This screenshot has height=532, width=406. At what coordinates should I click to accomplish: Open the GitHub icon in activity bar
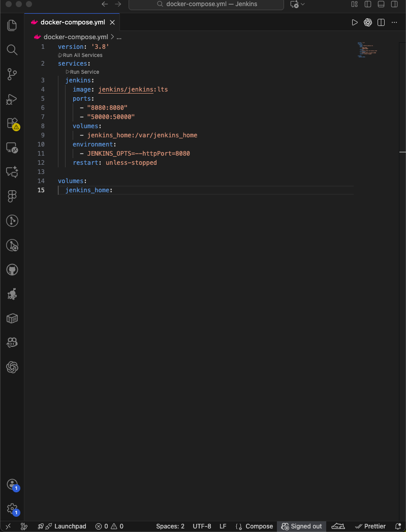tap(12, 270)
